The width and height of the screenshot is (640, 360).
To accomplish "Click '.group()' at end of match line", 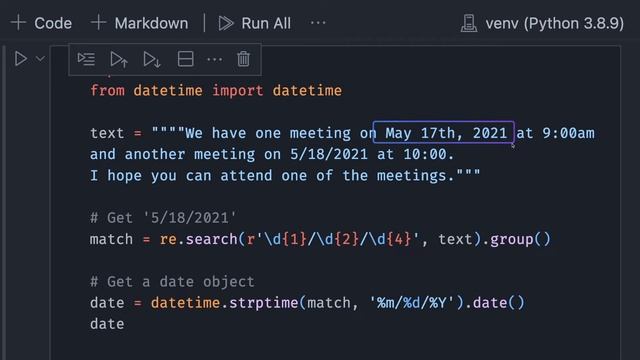I will 516,239.
